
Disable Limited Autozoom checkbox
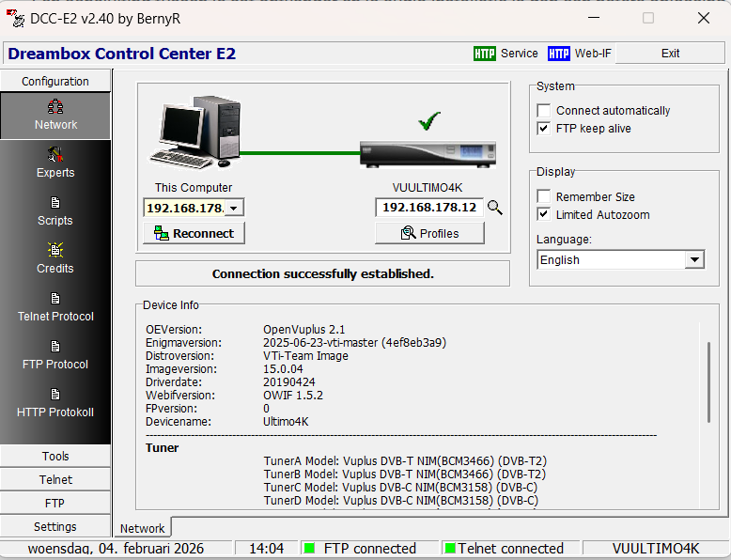coord(544,214)
